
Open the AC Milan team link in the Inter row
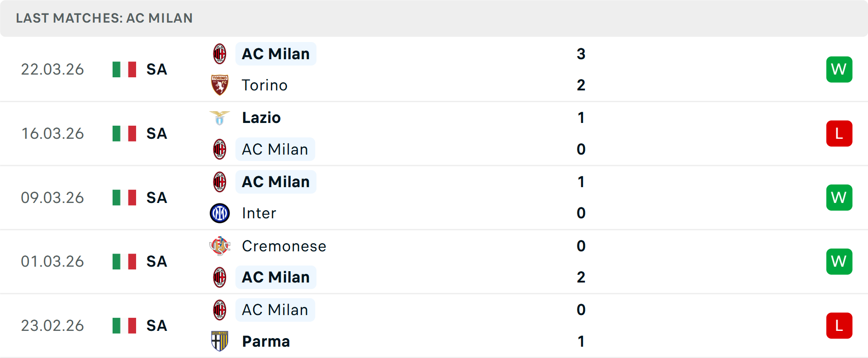(x=276, y=181)
